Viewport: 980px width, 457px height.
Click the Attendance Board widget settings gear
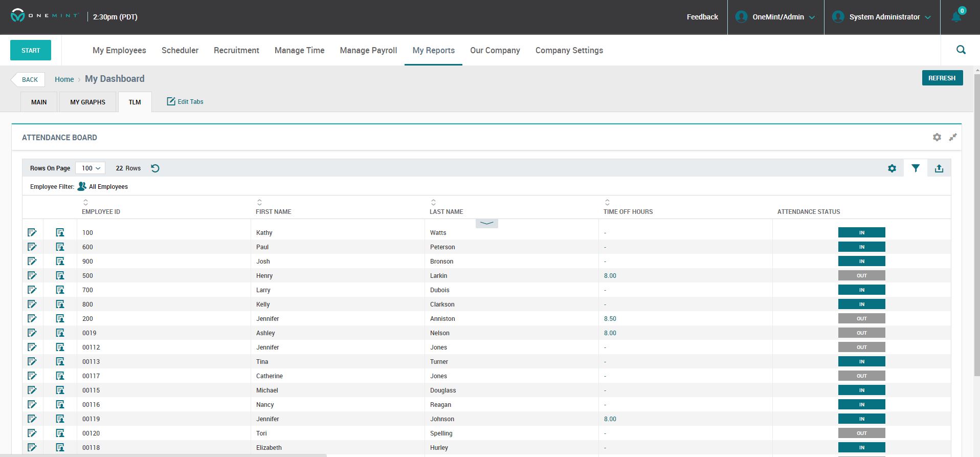pyautogui.click(x=937, y=137)
